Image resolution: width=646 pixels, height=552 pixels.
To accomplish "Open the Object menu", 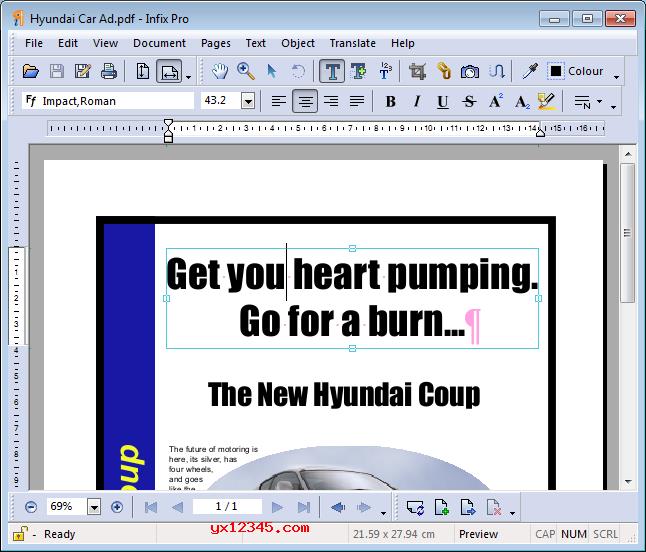I will click(x=298, y=43).
